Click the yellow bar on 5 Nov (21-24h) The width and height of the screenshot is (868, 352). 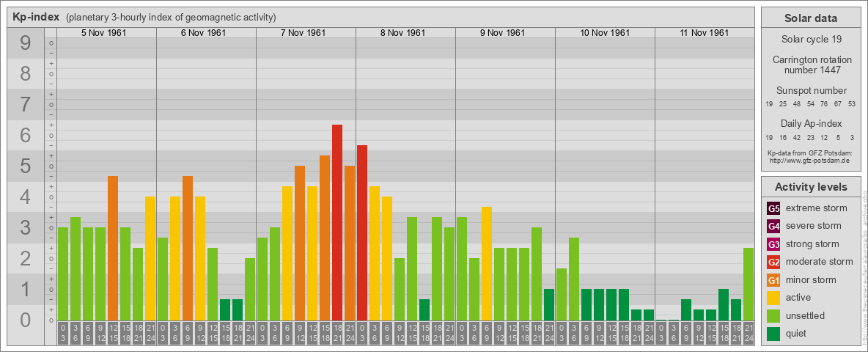150,258
